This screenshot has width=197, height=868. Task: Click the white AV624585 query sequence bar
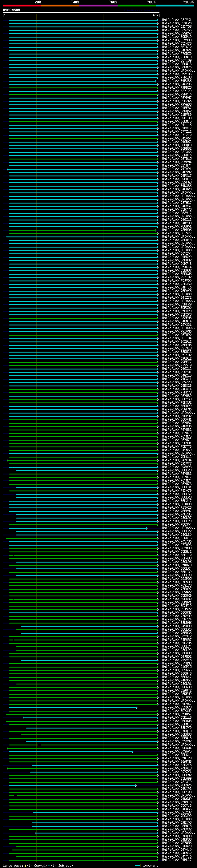coord(81,13)
